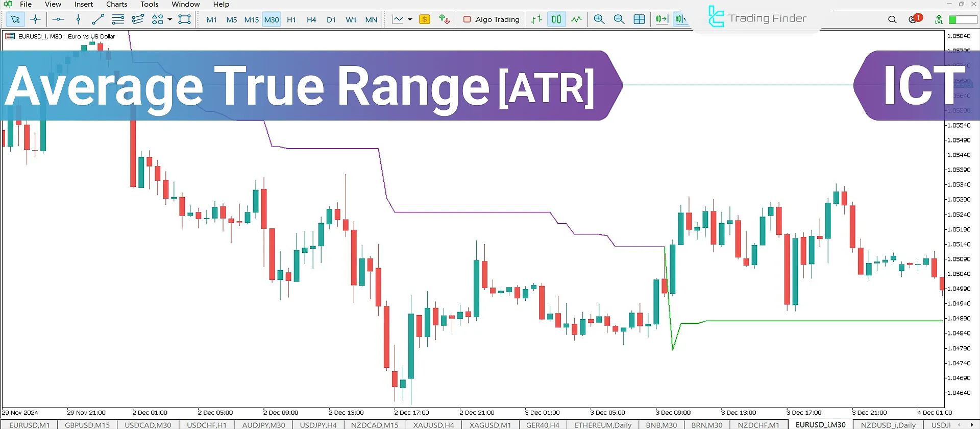Expand the chart type dropdown arrow
This screenshot has width=980, height=429.
coord(410,19)
